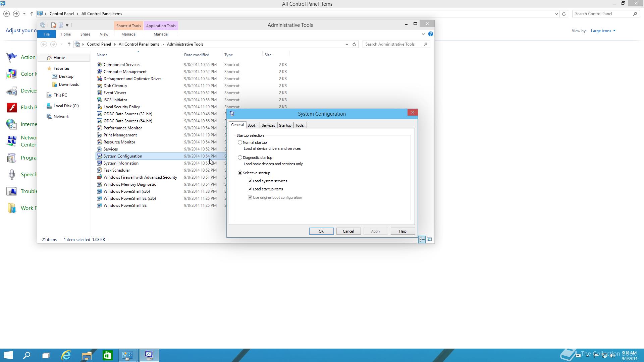Select the Selective startup radio button
Viewport: 644px width, 362px height.
pos(240,173)
